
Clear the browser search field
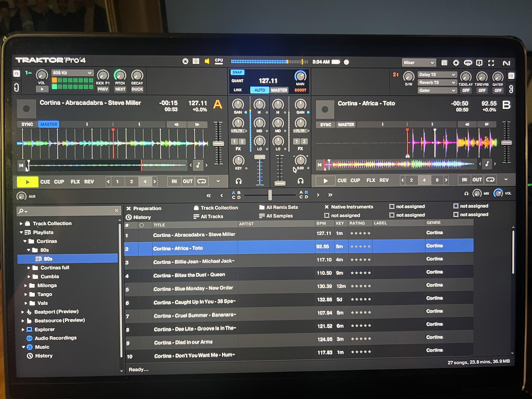point(116,210)
